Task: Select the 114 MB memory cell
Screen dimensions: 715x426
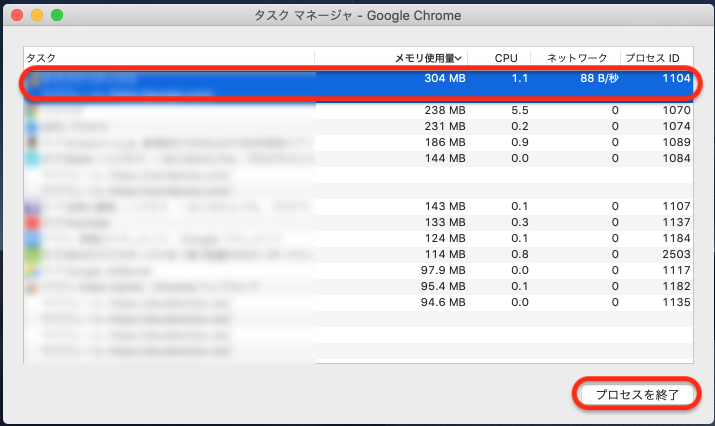Action: pos(445,254)
